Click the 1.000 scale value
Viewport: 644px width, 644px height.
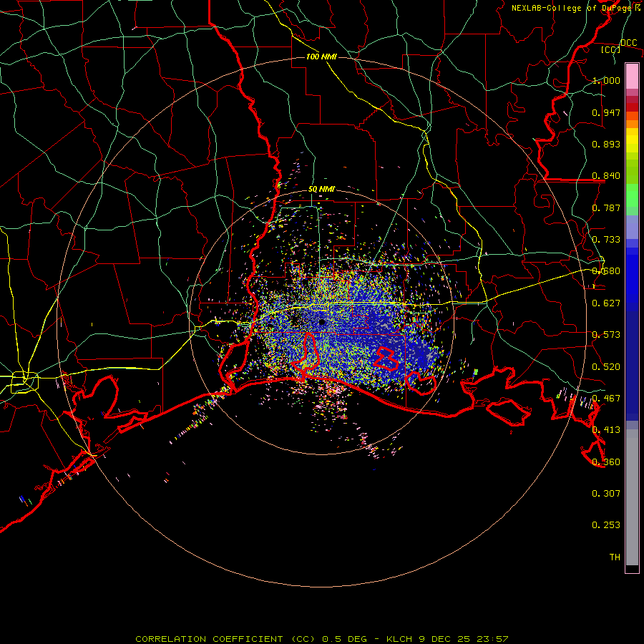pos(606,80)
